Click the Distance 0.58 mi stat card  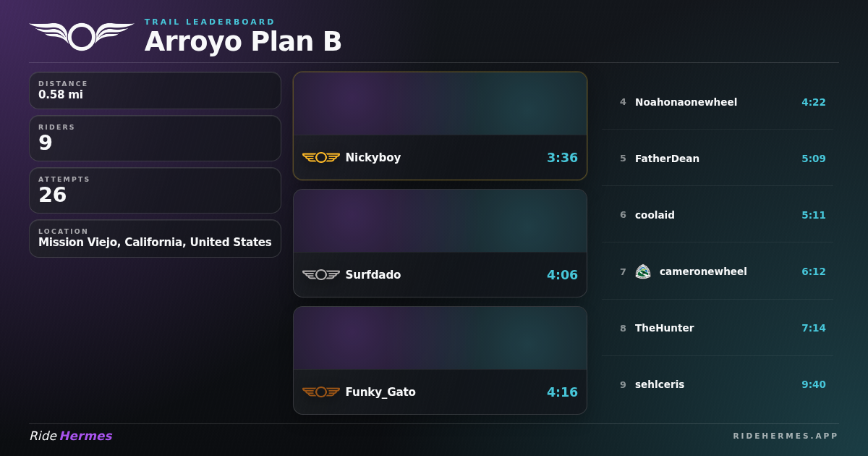(155, 90)
